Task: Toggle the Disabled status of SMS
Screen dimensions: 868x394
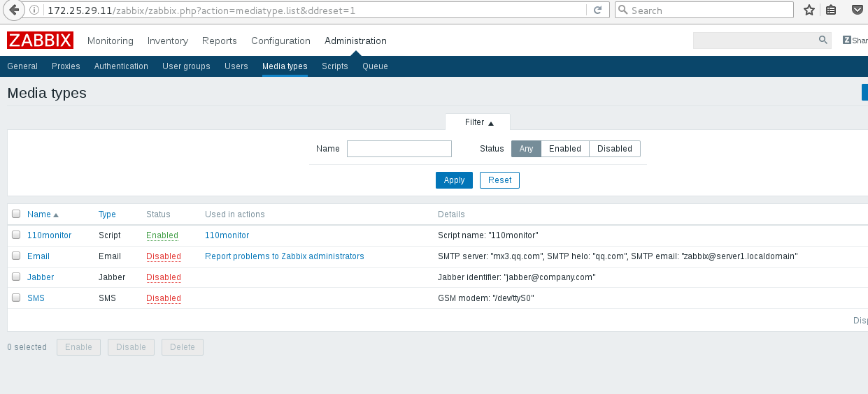Action: (x=164, y=298)
